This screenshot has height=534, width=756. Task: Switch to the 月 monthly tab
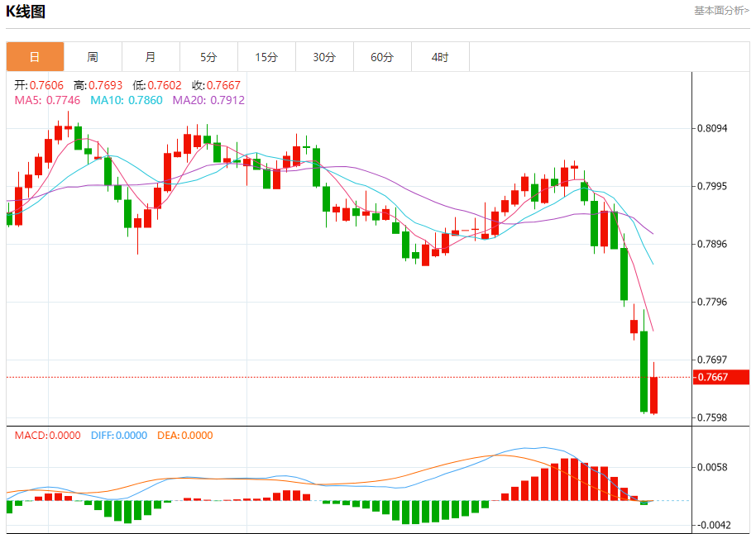pyautogui.click(x=151, y=57)
